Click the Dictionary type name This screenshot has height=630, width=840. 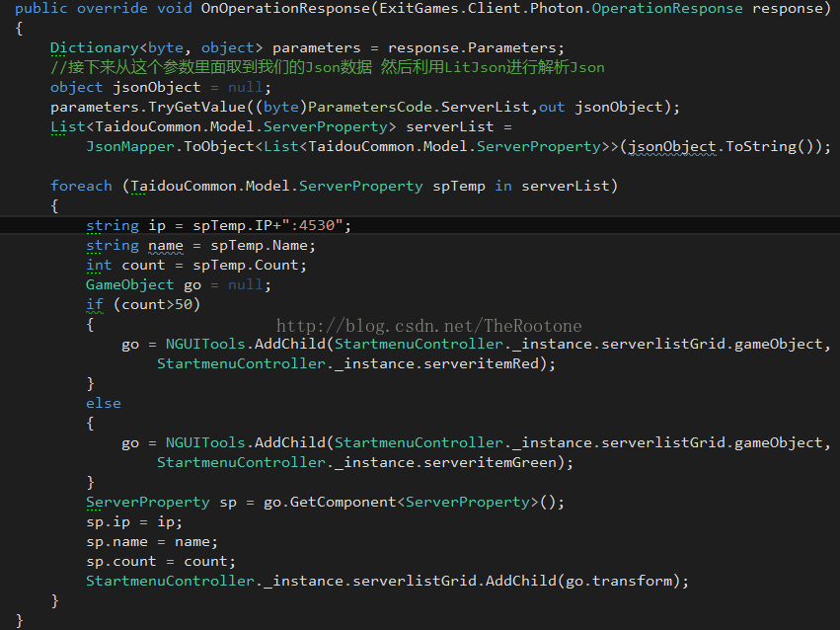(x=95, y=48)
